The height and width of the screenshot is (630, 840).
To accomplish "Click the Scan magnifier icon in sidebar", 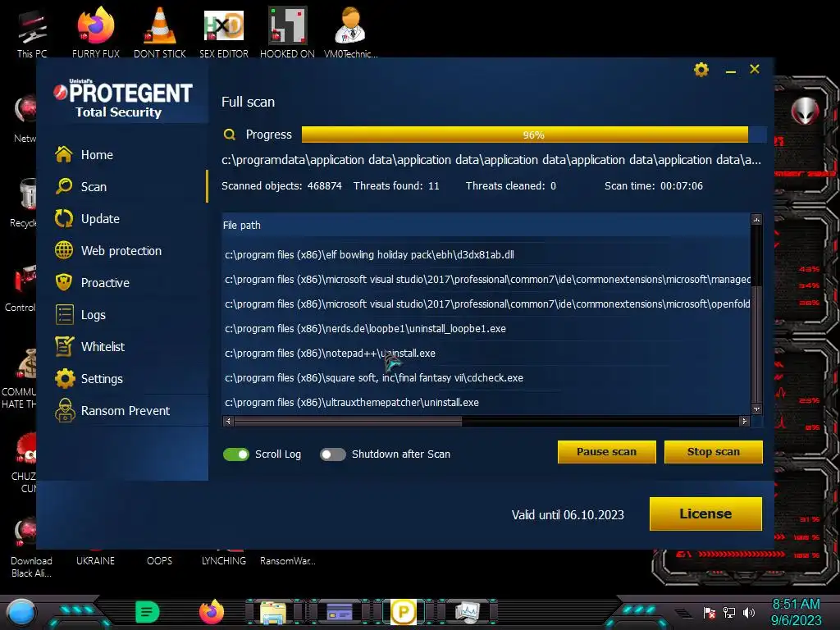I will pyautogui.click(x=64, y=186).
